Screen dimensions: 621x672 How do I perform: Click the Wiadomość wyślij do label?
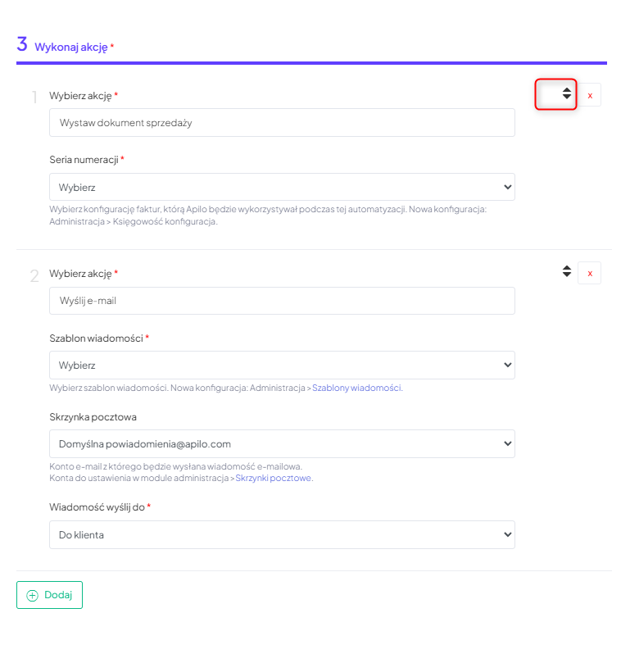pyautogui.click(x=97, y=507)
